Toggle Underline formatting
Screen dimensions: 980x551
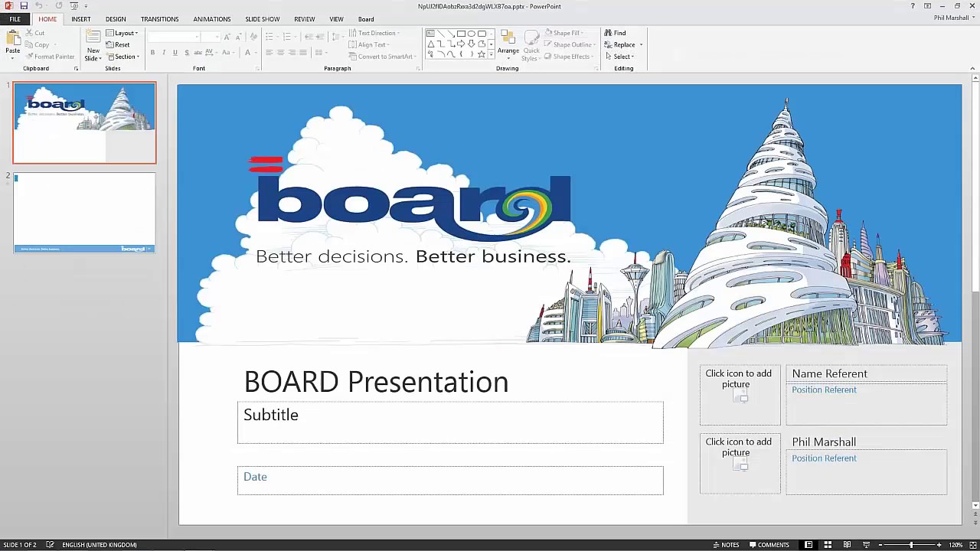tap(175, 53)
